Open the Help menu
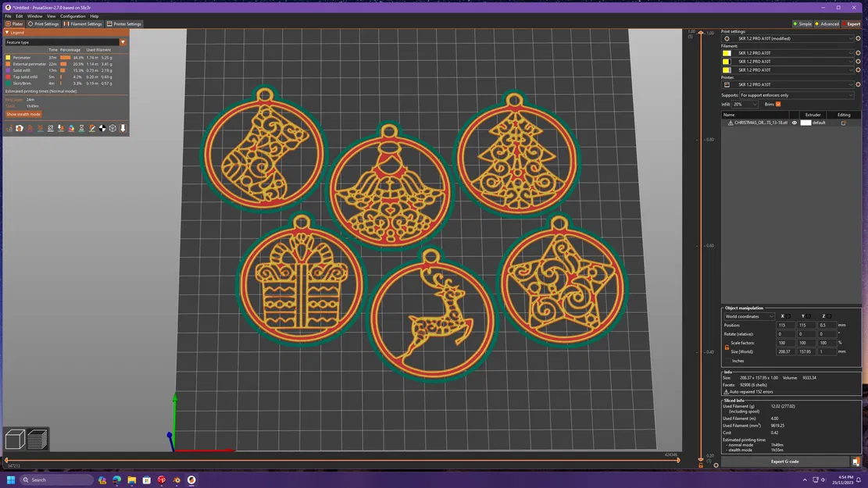This screenshot has height=488, width=868. (x=94, y=16)
